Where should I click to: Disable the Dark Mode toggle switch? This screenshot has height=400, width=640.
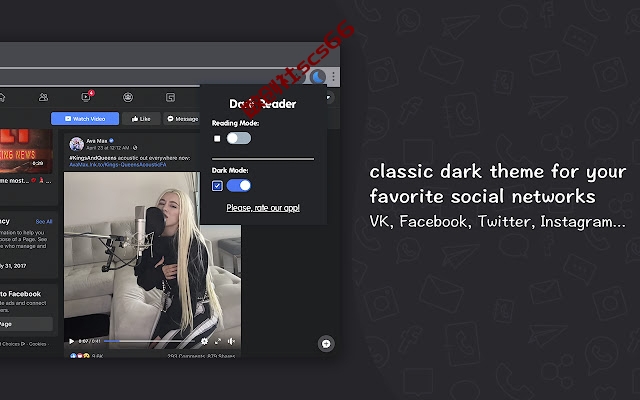click(239, 186)
